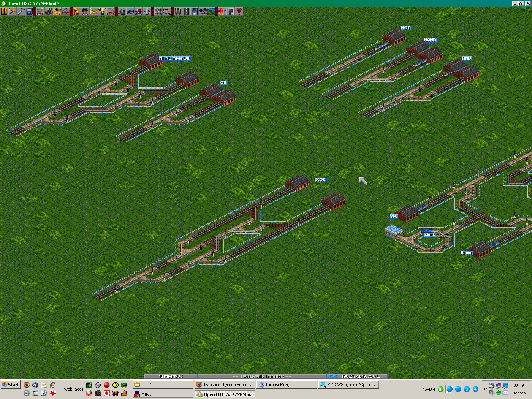Click the date 18 Mag 1973 in the status bar
Viewport: 532px width, 399px height.
tap(171, 376)
